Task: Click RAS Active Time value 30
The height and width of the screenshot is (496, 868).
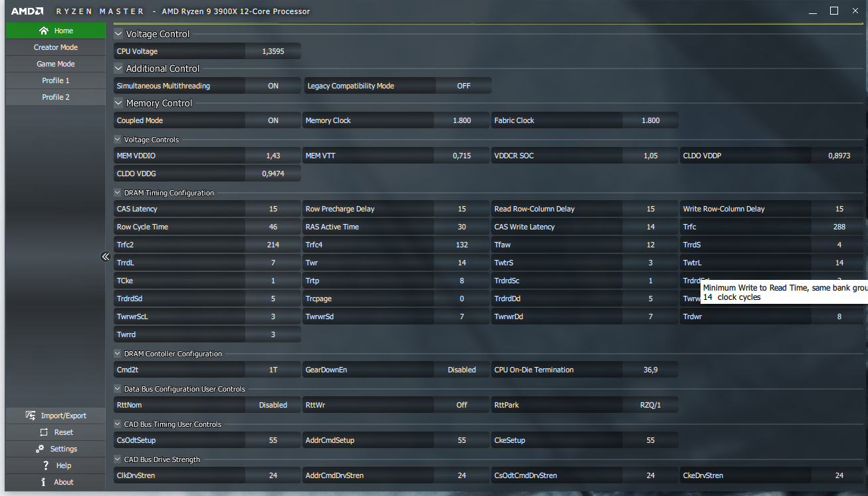Action: point(462,227)
